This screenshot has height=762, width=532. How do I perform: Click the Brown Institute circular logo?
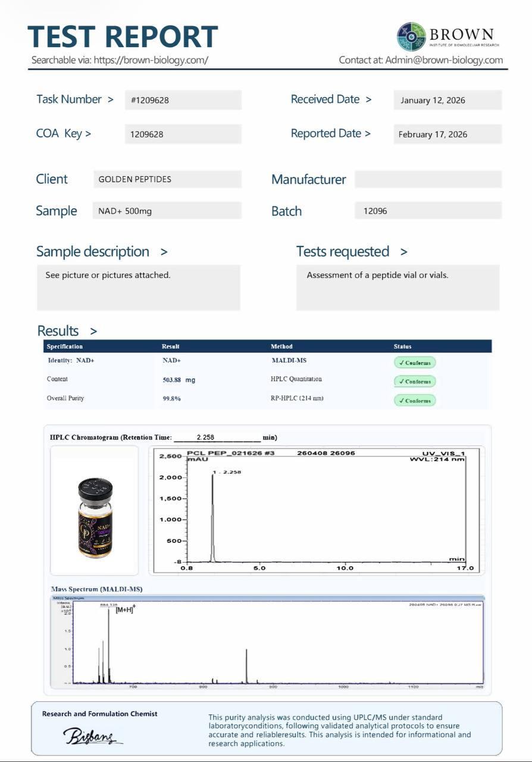click(412, 37)
